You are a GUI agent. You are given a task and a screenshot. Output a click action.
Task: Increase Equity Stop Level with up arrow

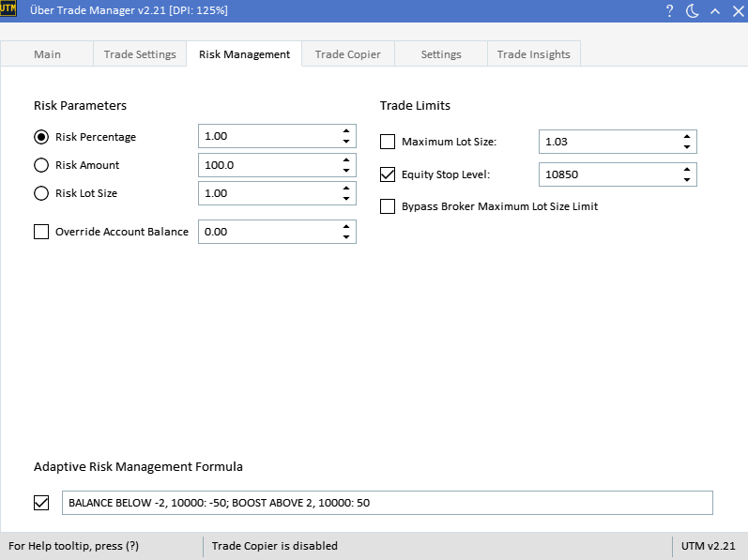click(687, 170)
